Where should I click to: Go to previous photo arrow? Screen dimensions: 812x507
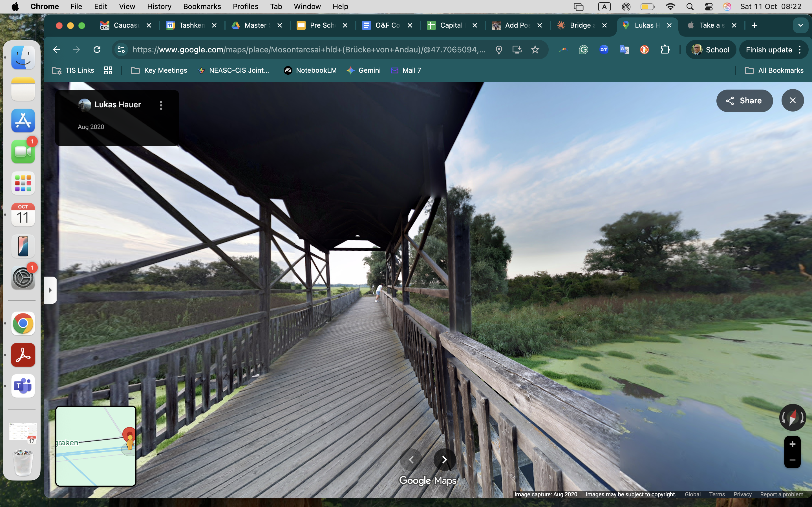point(411,460)
